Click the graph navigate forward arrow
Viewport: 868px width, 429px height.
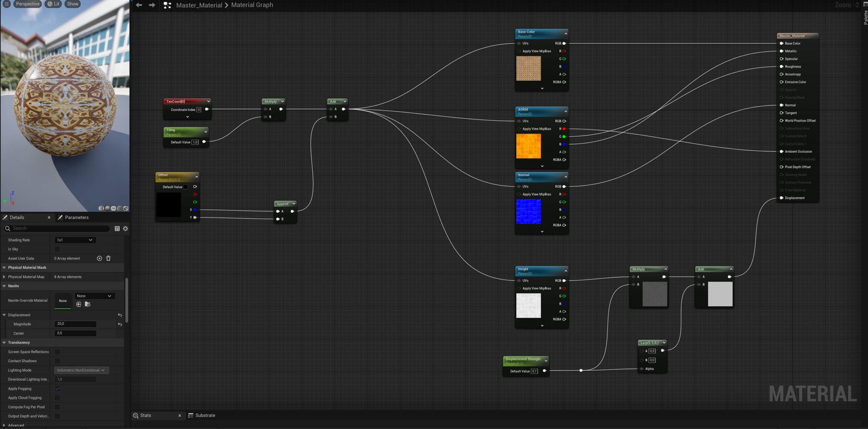tap(152, 5)
